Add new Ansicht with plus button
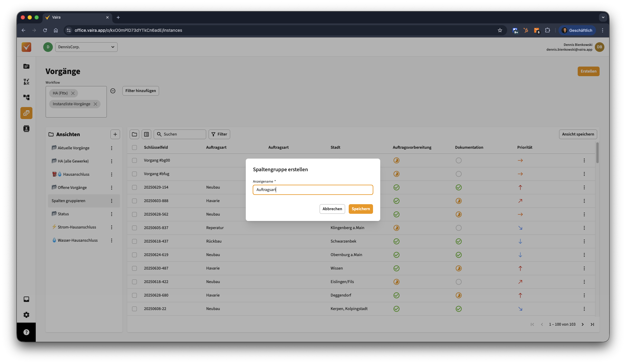The width and height of the screenshot is (626, 364). click(115, 134)
